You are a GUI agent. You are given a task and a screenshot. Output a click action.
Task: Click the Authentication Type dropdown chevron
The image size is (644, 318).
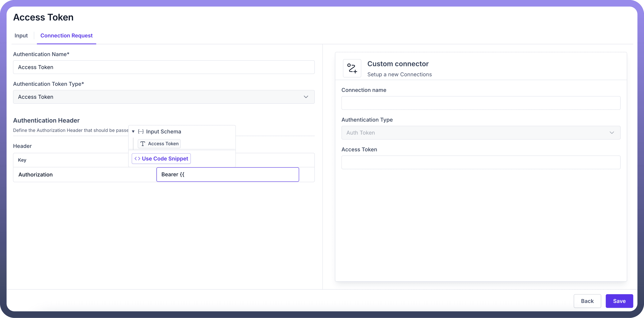coord(611,133)
